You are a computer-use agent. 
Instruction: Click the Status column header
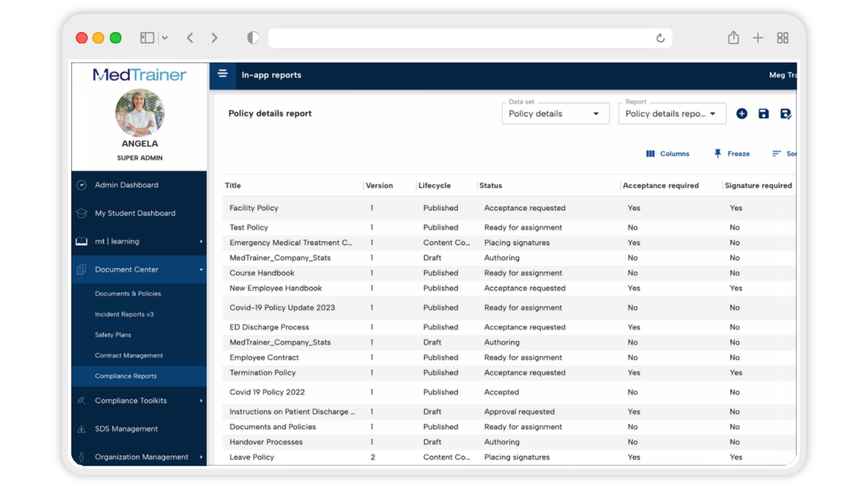coord(490,185)
